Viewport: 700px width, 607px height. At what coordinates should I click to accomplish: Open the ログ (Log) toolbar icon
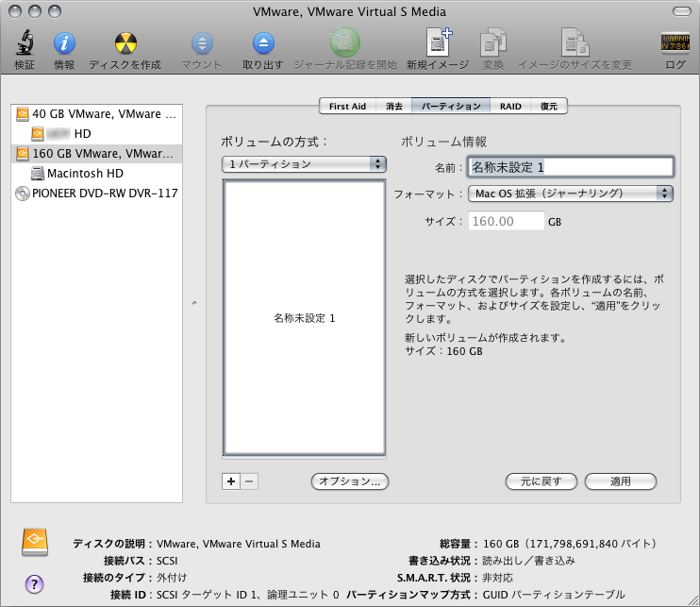(675, 43)
